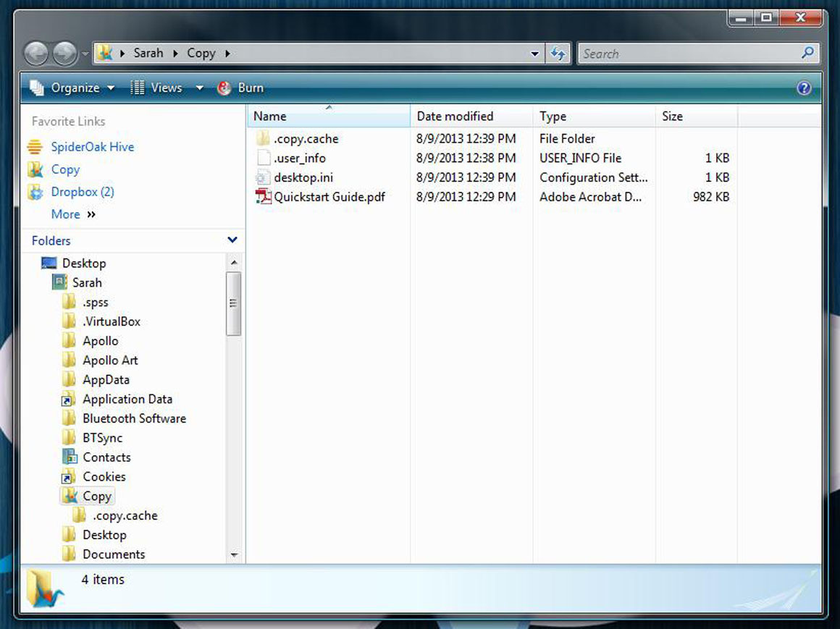Open Dropbox (2) favorite link
The image size is (840, 629).
[x=82, y=192]
